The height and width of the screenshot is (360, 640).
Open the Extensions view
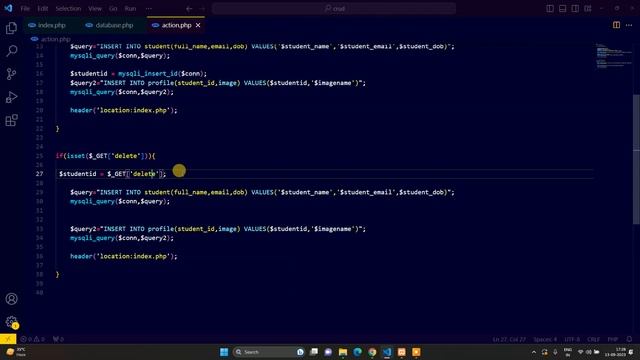[x=11, y=120]
